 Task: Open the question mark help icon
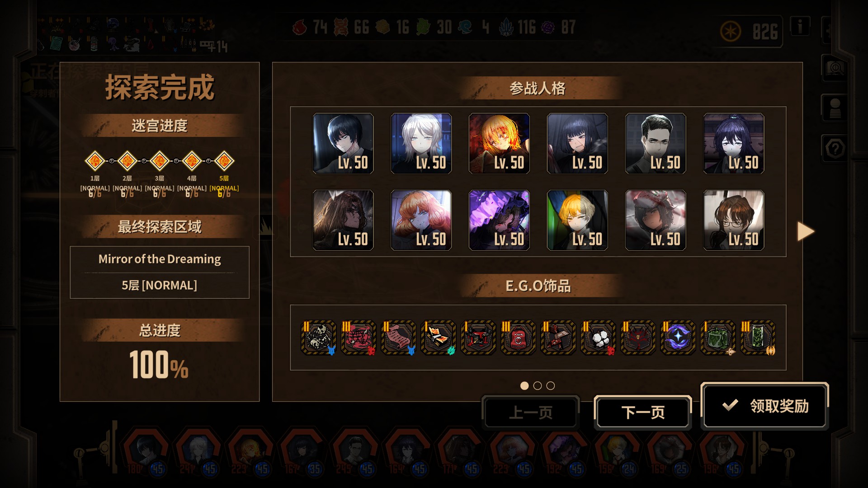pyautogui.click(x=835, y=148)
